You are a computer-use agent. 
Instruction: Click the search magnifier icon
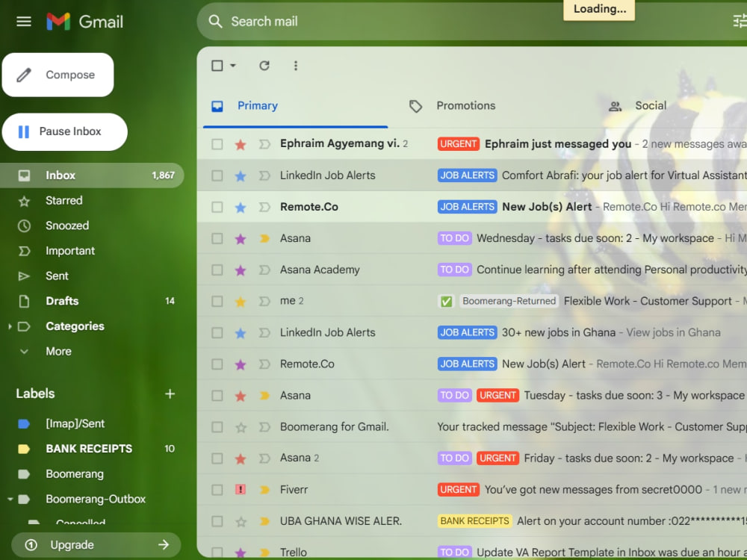(x=215, y=22)
